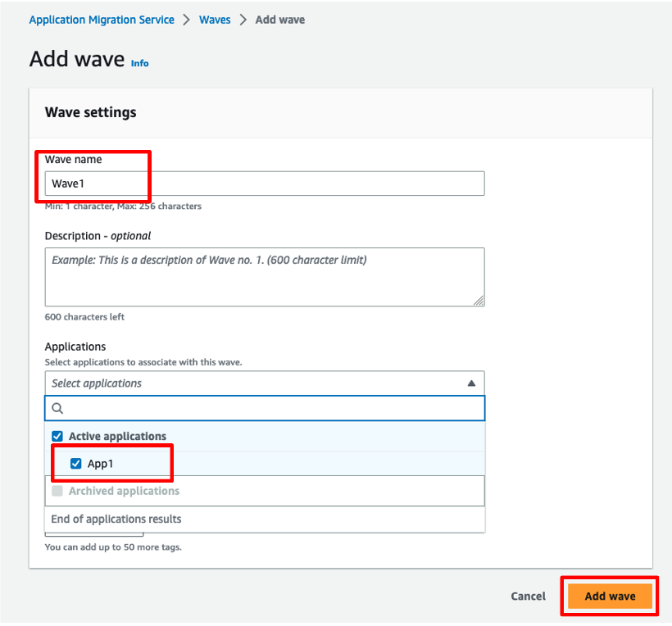Click the orange Add wave button
Screen dimensions: 672x626
pos(610,596)
